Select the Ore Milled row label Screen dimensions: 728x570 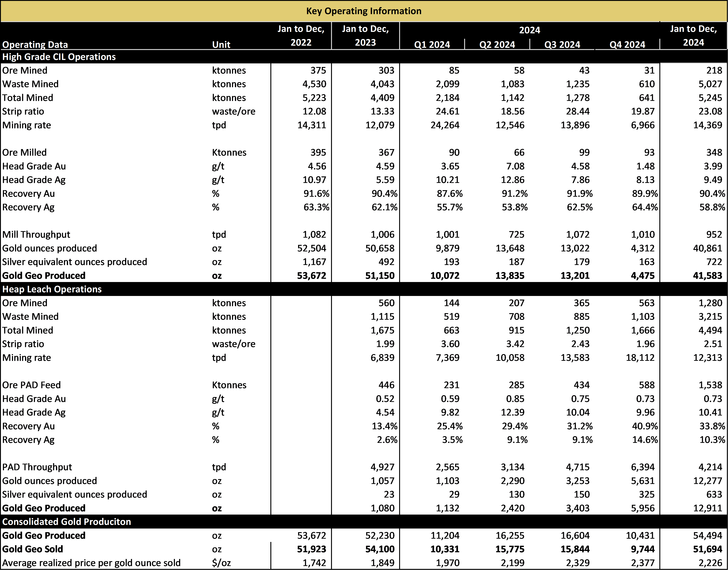point(24,152)
